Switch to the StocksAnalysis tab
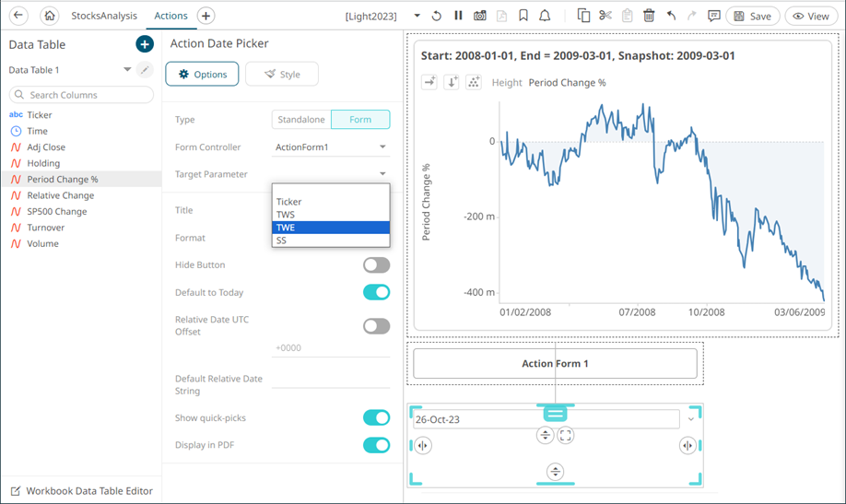The height and width of the screenshot is (504, 846). (x=104, y=16)
